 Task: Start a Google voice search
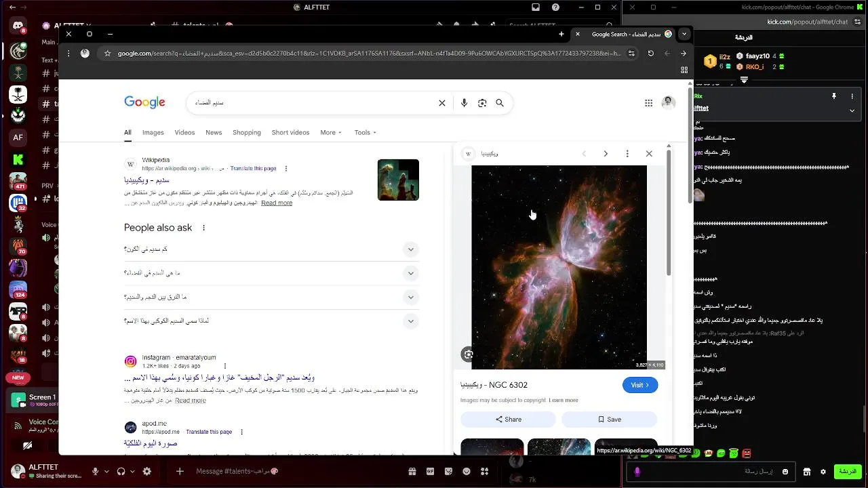[464, 103]
